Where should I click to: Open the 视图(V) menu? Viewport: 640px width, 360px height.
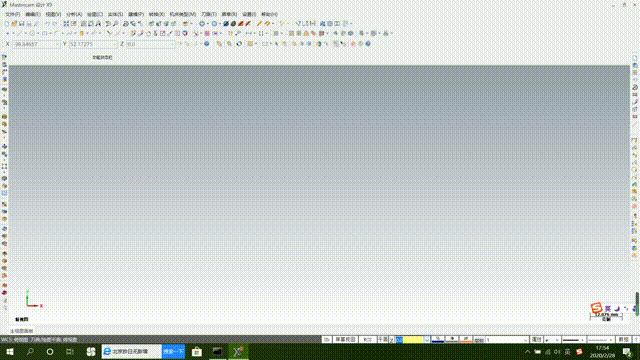pos(53,14)
